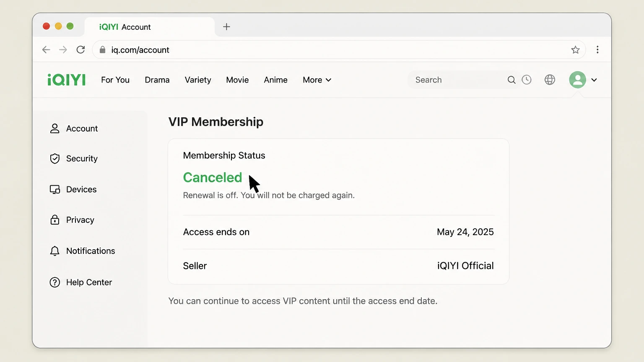Screen dimensions: 644x362
Task: Minimize the window with the yellow button
Action: 58,26
